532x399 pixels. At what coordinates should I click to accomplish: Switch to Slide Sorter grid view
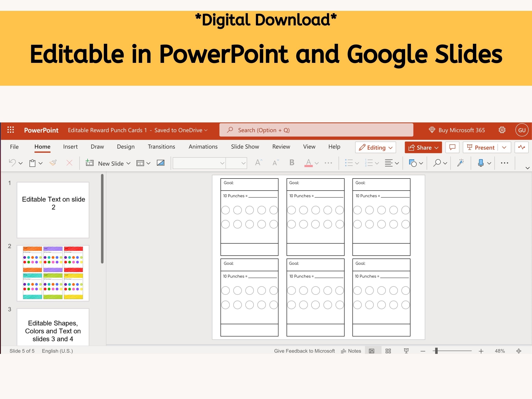point(388,351)
